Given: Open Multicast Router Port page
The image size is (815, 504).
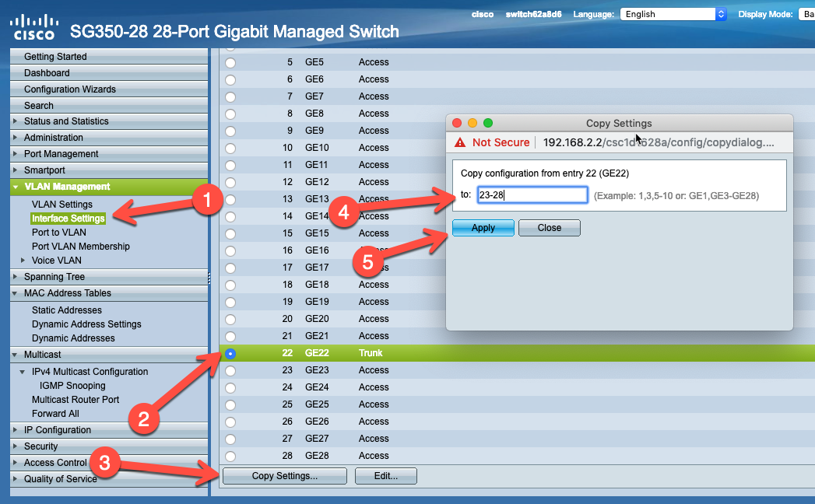Looking at the screenshot, I should [x=76, y=400].
